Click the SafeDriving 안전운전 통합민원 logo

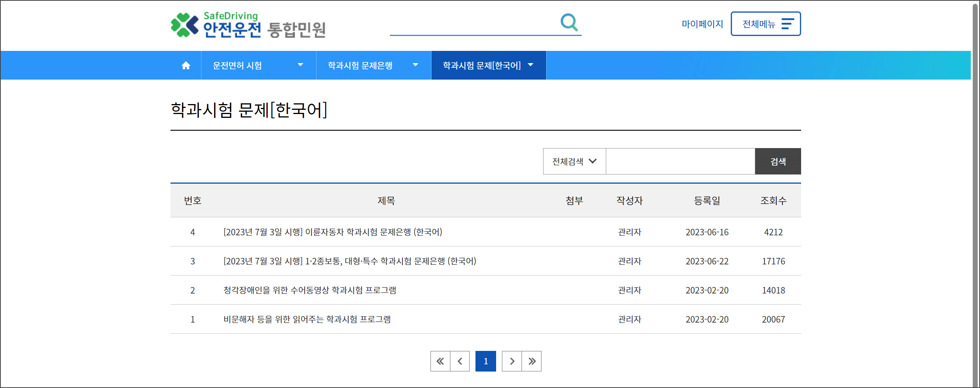tap(248, 25)
